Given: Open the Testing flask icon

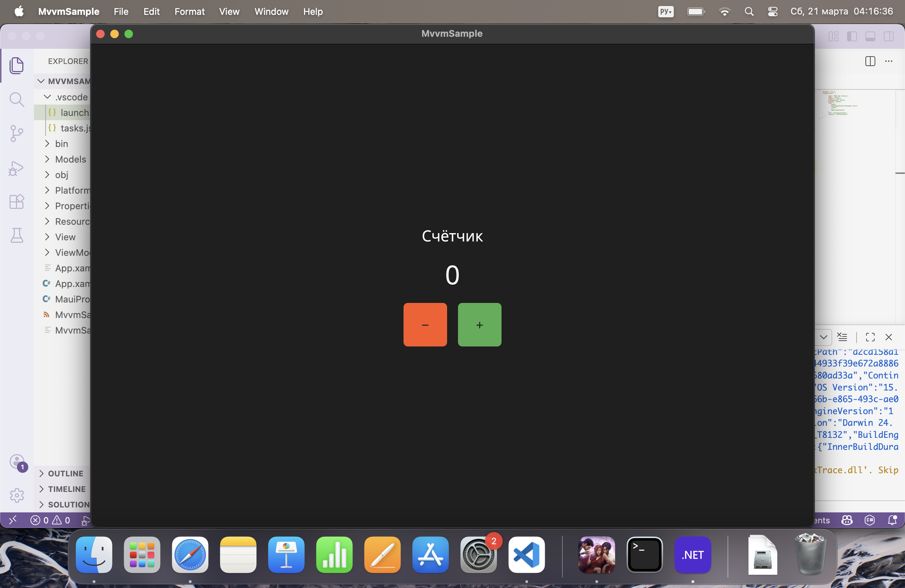Looking at the screenshot, I should coord(17,236).
